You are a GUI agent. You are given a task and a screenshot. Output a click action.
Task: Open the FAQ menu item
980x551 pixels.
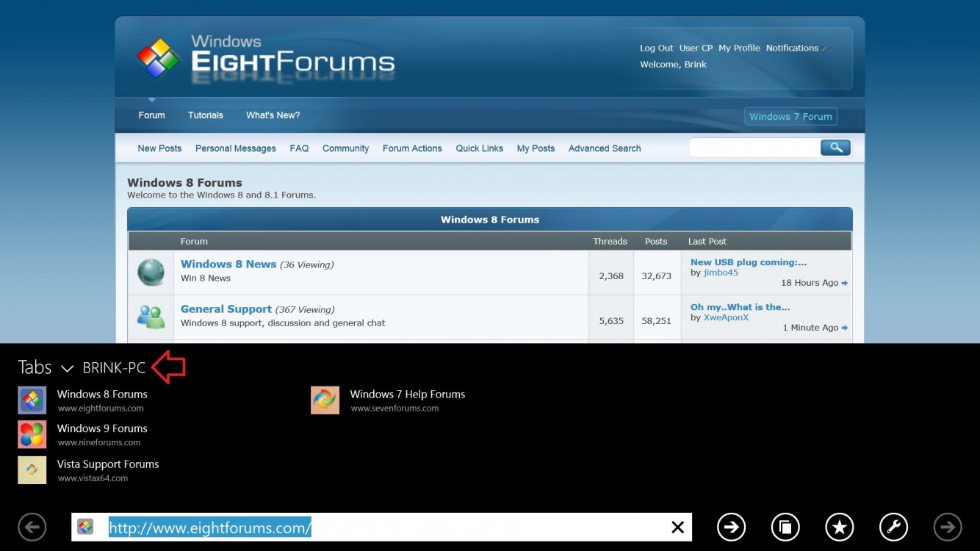click(x=299, y=148)
